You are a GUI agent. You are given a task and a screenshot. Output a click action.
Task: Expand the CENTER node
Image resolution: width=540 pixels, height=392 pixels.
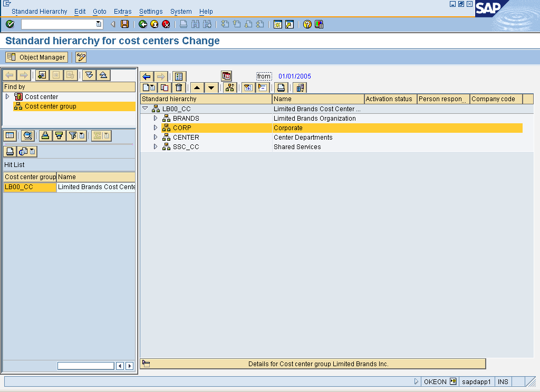[x=156, y=138]
